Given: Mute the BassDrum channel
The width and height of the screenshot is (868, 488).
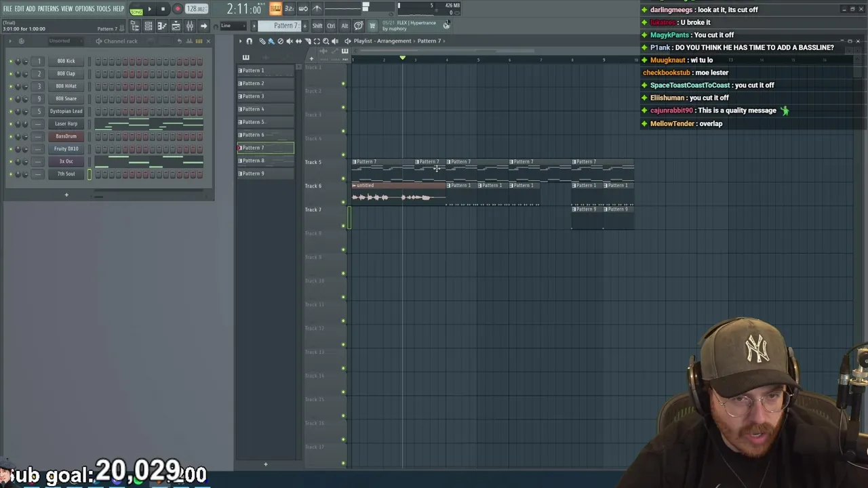Looking at the screenshot, I should [x=11, y=136].
